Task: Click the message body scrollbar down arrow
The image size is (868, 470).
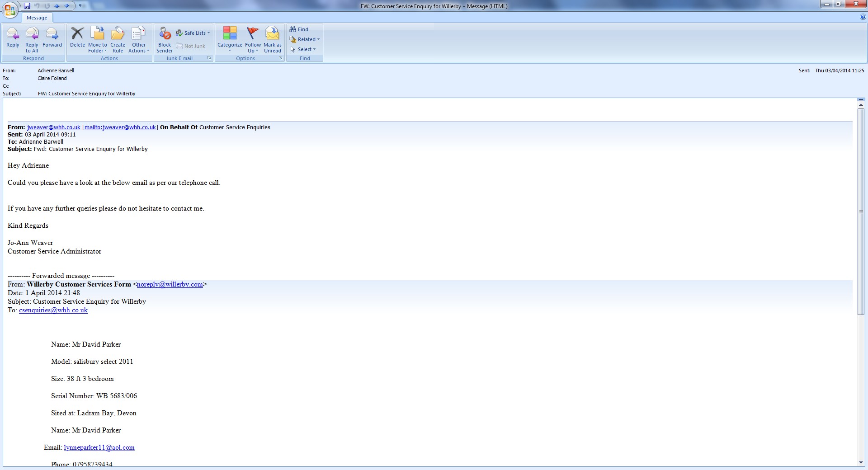Action: tap(861, 463)
